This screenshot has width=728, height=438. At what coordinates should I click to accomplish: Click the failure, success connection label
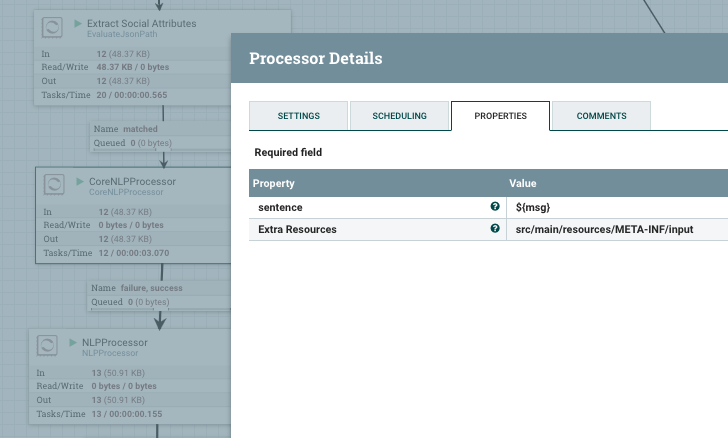pos(139,288)
